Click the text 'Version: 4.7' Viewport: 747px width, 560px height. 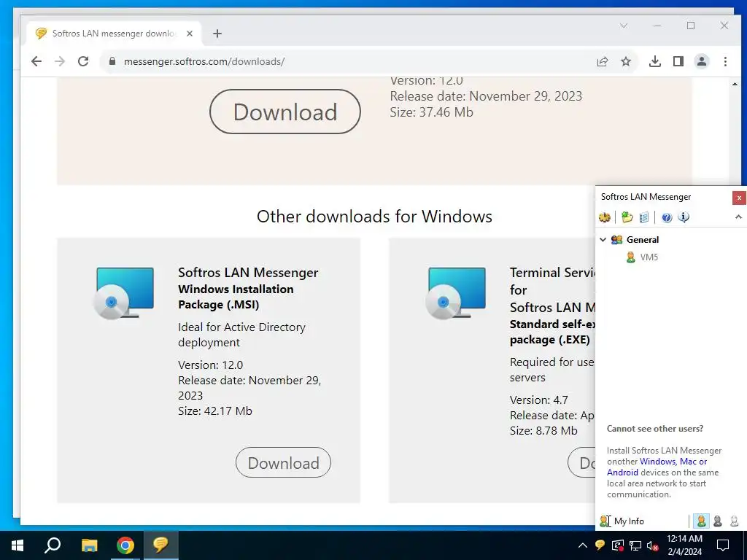pos(539,400)
